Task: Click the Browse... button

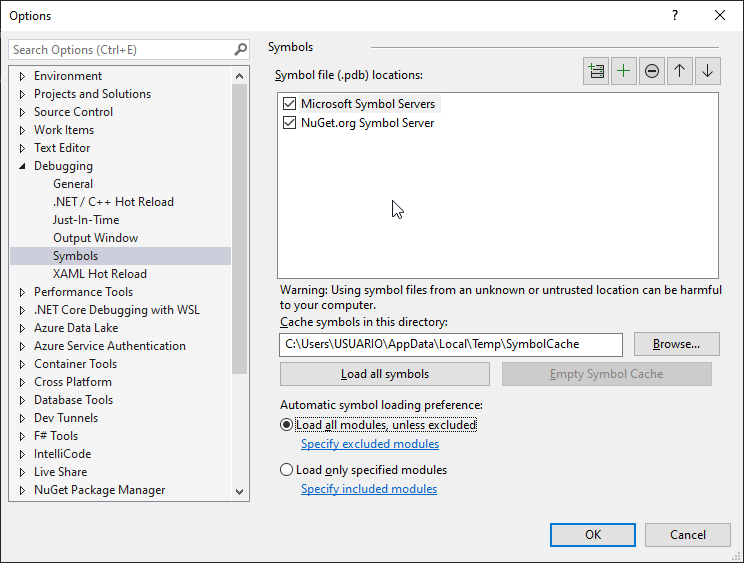Action: coord(677,344)
